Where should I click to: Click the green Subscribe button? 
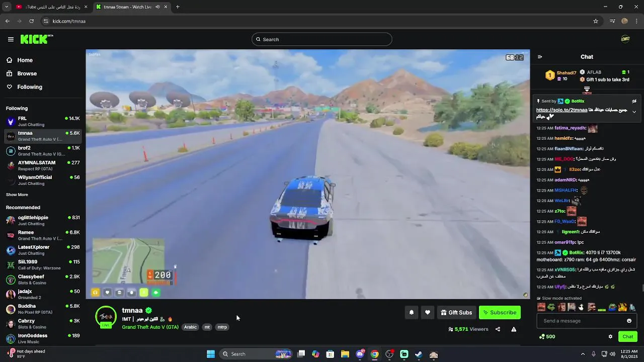[x=500, y=313]
